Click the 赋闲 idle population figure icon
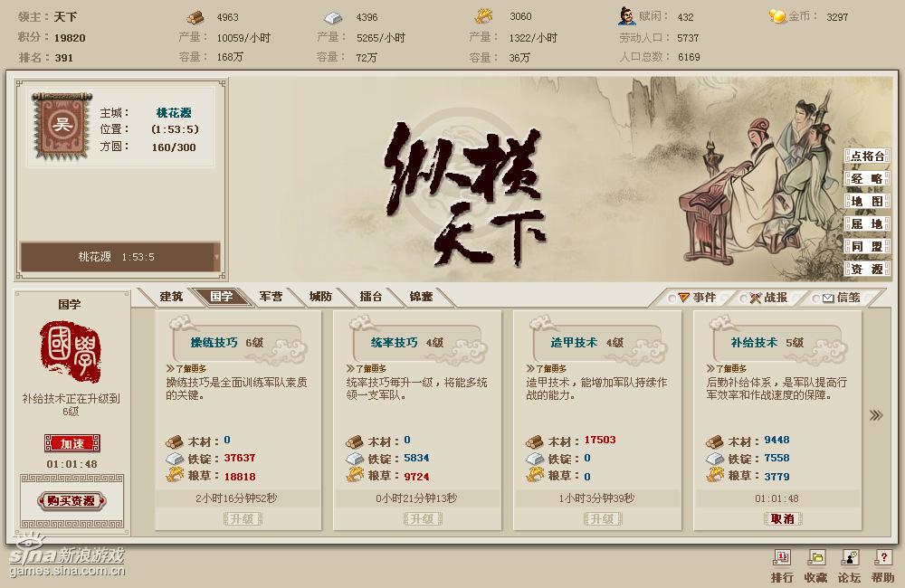The height and width of the screenshot is (588, 905). click(625, 16)
